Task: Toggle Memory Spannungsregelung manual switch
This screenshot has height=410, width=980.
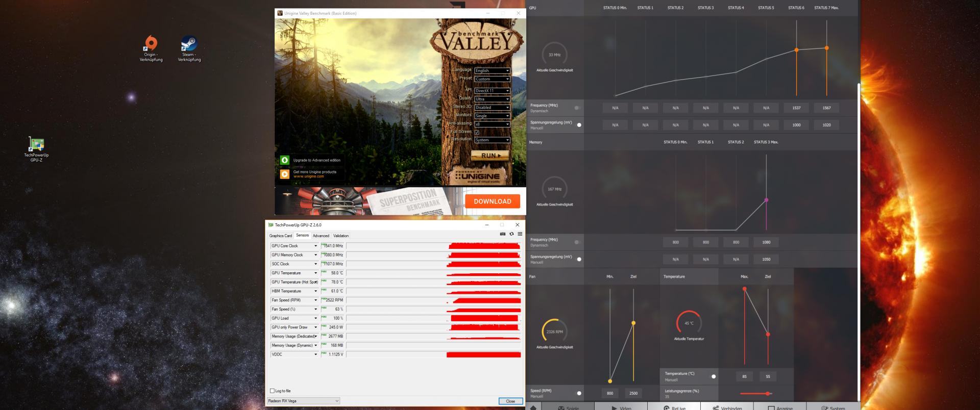Action: [579, 259]
